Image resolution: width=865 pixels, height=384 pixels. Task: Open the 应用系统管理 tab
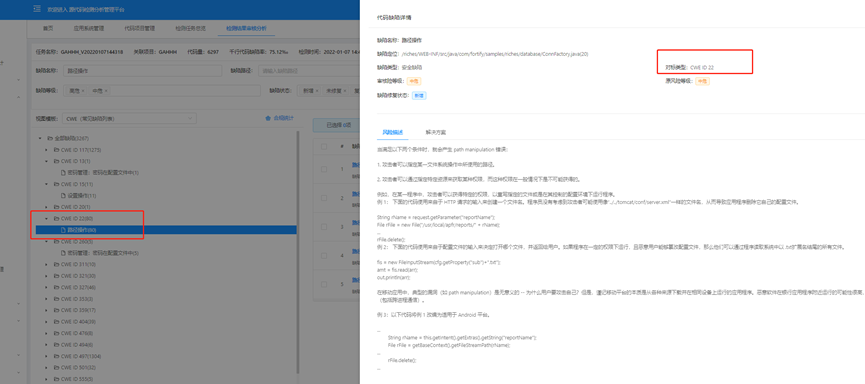(89, 28)
